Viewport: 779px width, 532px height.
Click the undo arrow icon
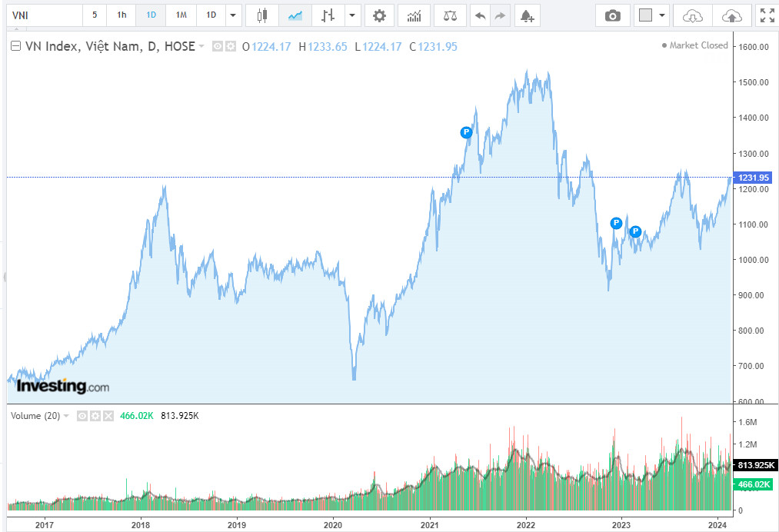pos(480,15)
